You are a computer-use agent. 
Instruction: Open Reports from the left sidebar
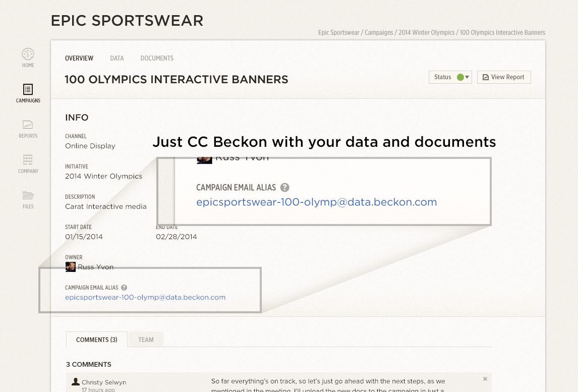click(x=28, y=125)
